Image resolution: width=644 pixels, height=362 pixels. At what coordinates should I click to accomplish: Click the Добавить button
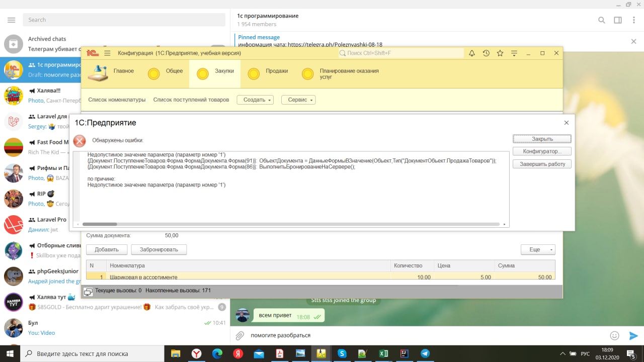tap(107, 249)
